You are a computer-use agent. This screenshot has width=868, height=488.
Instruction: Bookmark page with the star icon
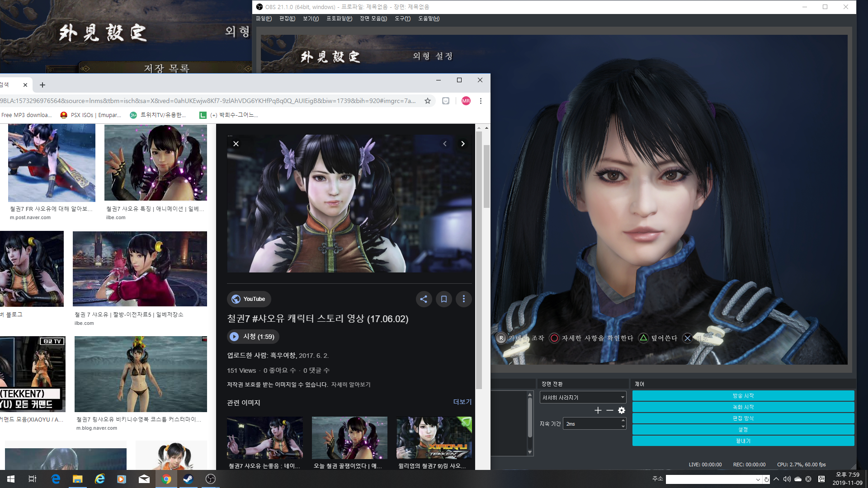428,101
